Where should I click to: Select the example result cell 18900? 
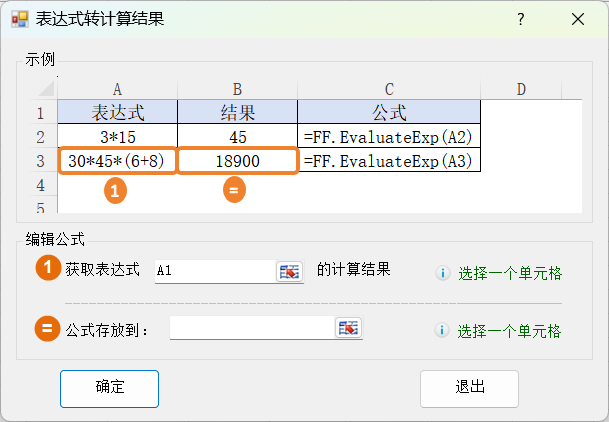[237, 161]
